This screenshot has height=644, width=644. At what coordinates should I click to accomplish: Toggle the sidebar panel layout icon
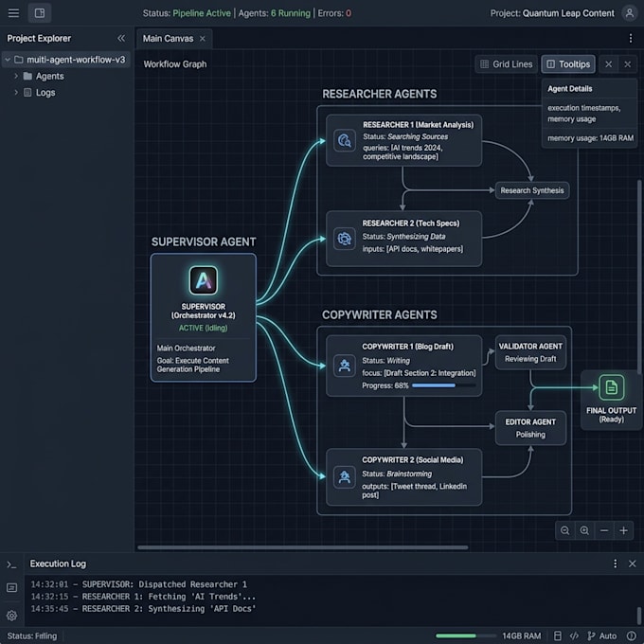40,12
